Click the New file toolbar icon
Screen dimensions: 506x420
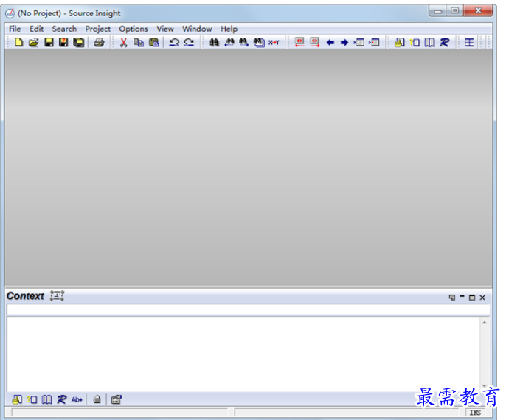pyautogui.click(x=18, y=42)
